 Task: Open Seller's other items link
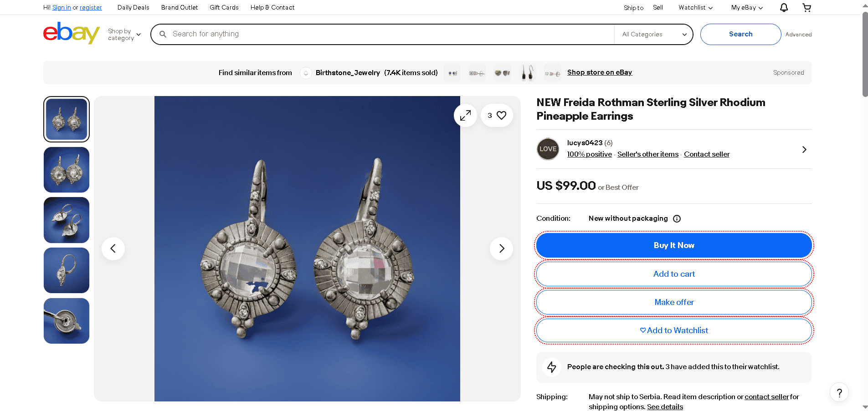pyautogui.click(x=647, y=154)
